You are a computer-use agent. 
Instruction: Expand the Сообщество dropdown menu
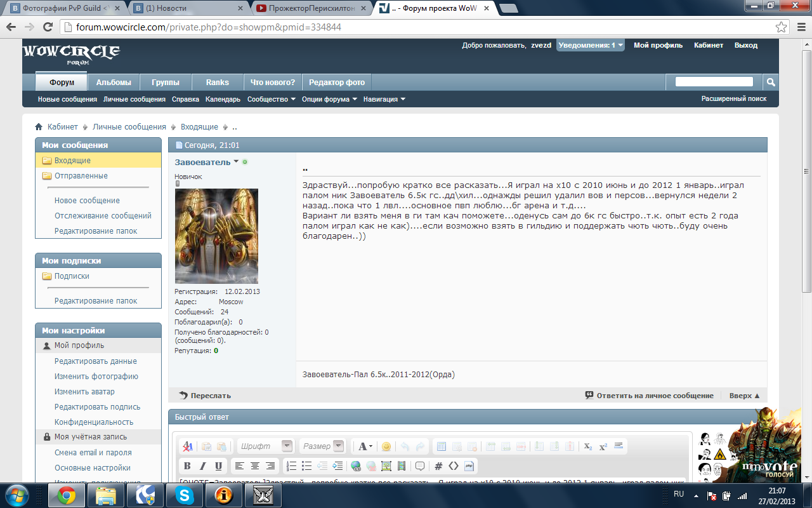click(x=272, y=99)
